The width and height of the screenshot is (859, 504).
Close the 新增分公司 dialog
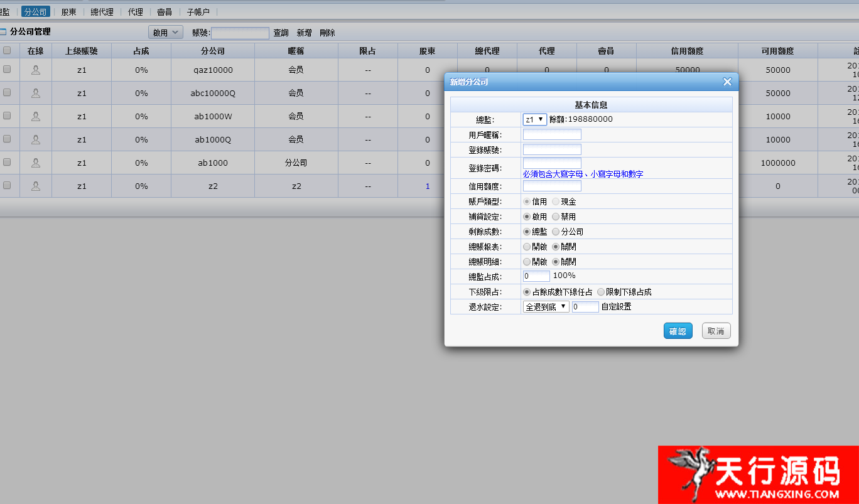point(727,82)
